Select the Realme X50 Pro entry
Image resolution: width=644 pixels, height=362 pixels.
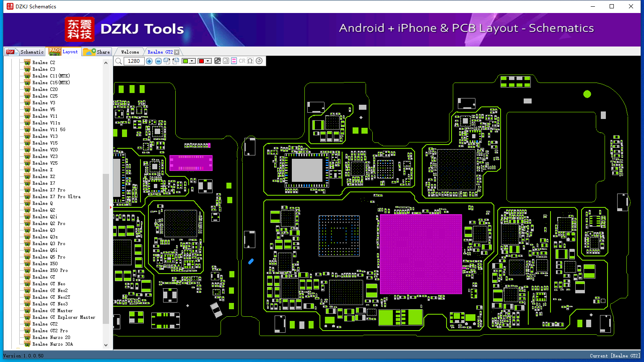click(x=50, y=270)
